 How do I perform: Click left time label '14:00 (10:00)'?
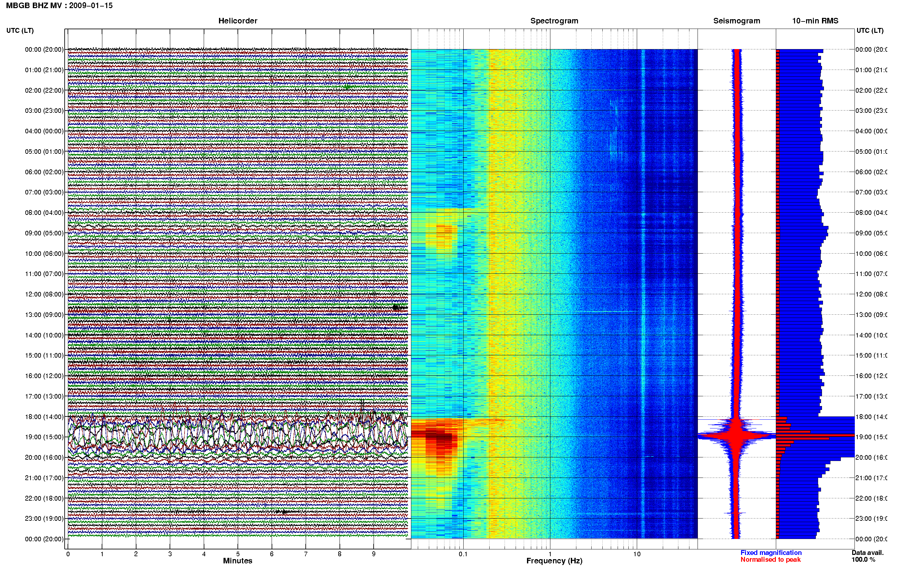(x=44, y=335)
